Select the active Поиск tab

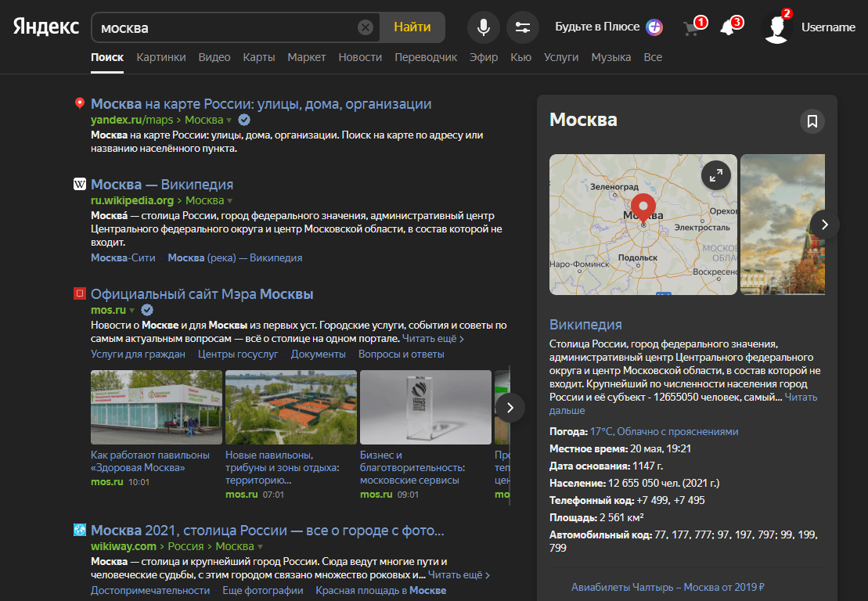pos(107,57)
